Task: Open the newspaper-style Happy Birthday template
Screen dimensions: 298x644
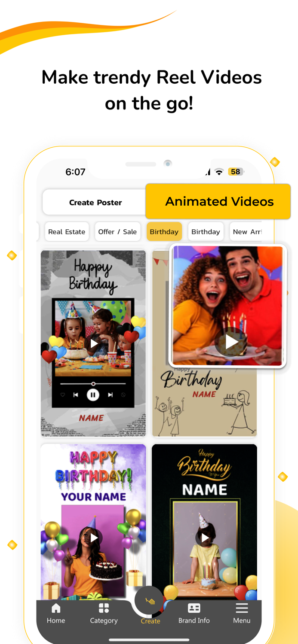Action: click(93, 343)
